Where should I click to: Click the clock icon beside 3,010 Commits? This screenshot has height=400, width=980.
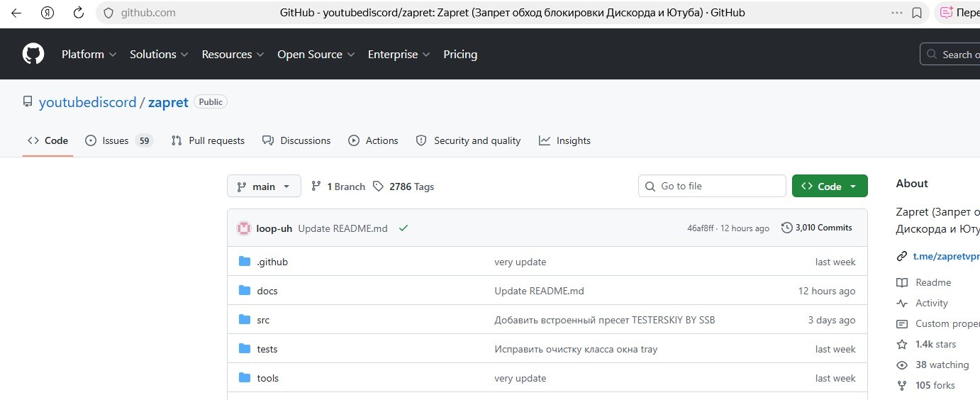786,228
